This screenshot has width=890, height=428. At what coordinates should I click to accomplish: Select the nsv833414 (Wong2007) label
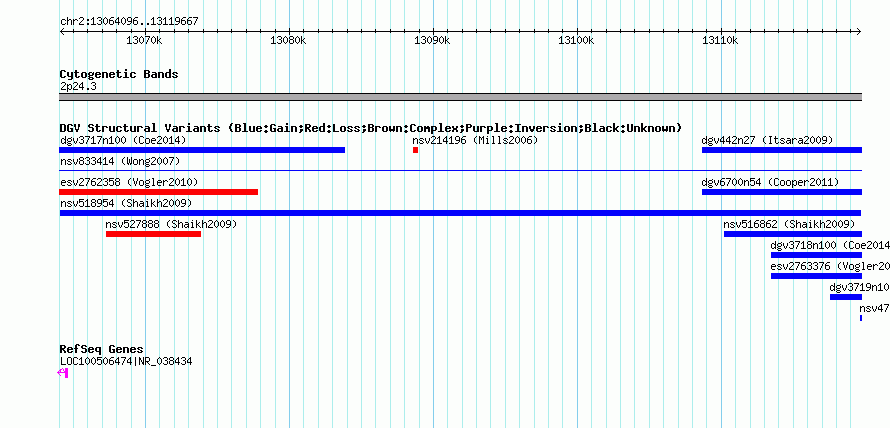pos(120,162)
